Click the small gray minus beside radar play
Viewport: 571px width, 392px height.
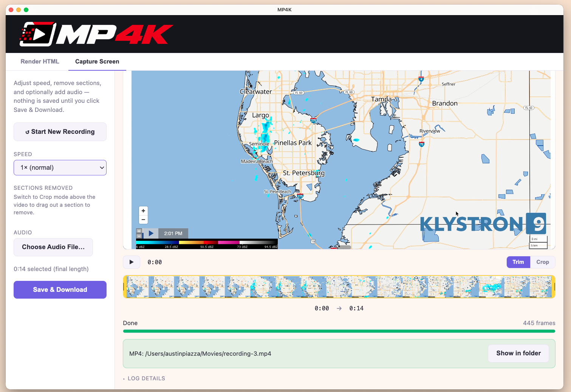[x=139, y=236]
